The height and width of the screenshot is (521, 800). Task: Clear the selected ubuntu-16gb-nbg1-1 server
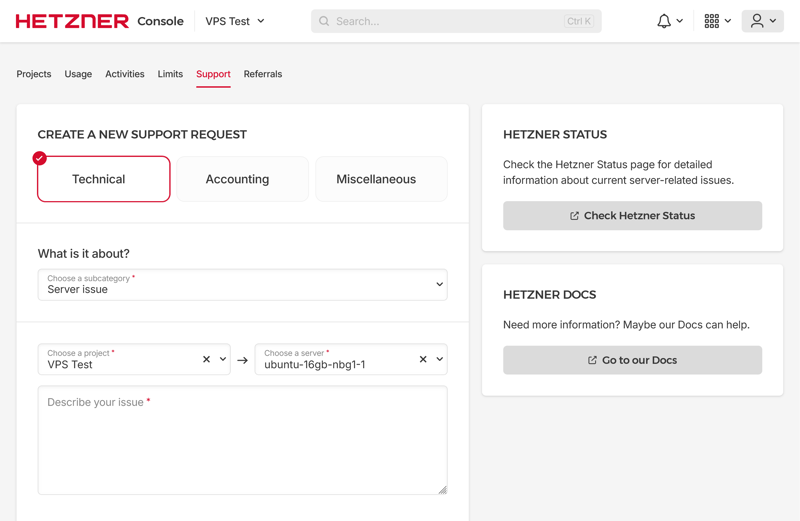click(423, 360)
